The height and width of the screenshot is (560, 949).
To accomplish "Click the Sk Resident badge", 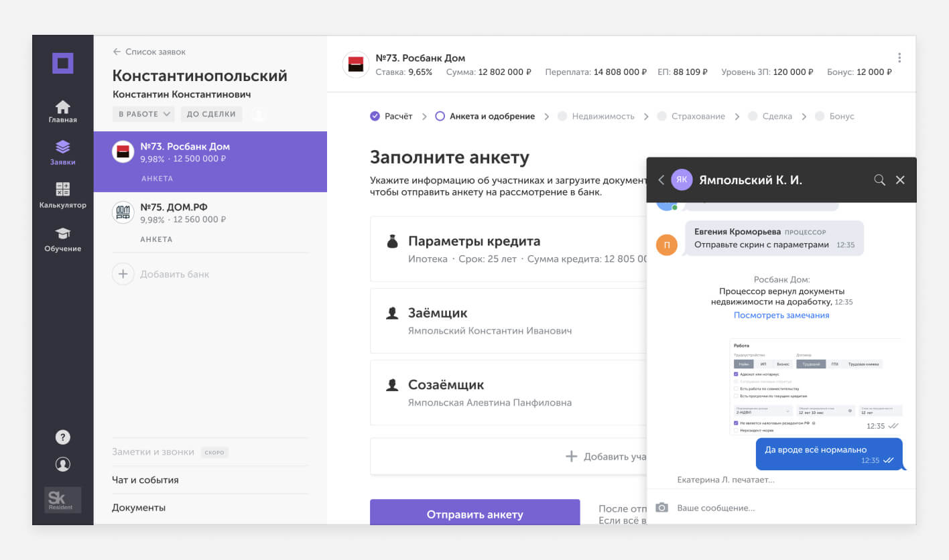I will tap(62, 500).
